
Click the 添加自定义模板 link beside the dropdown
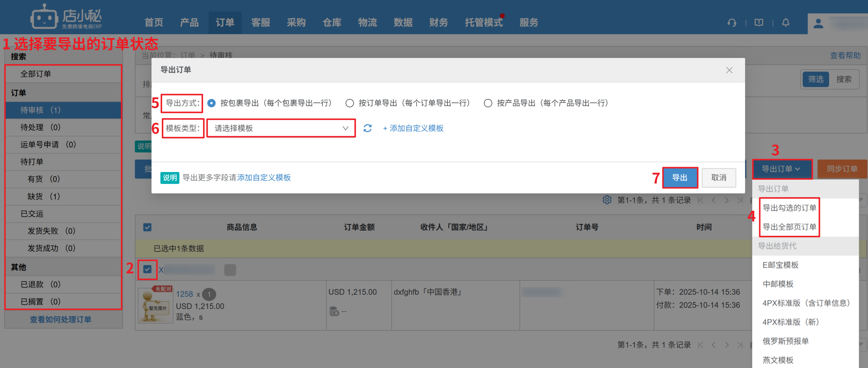point(413,128)
